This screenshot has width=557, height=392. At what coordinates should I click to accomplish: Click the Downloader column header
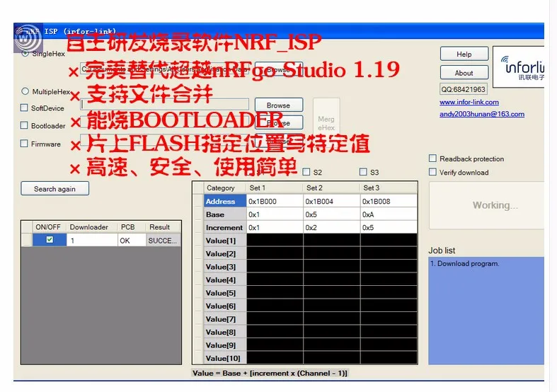(x=92, y=227)
